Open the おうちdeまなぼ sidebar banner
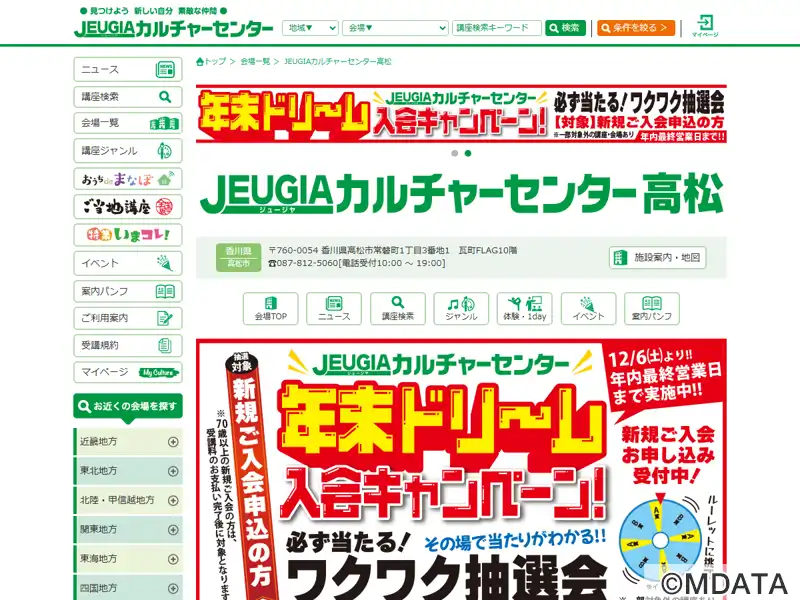 point(128,179)
